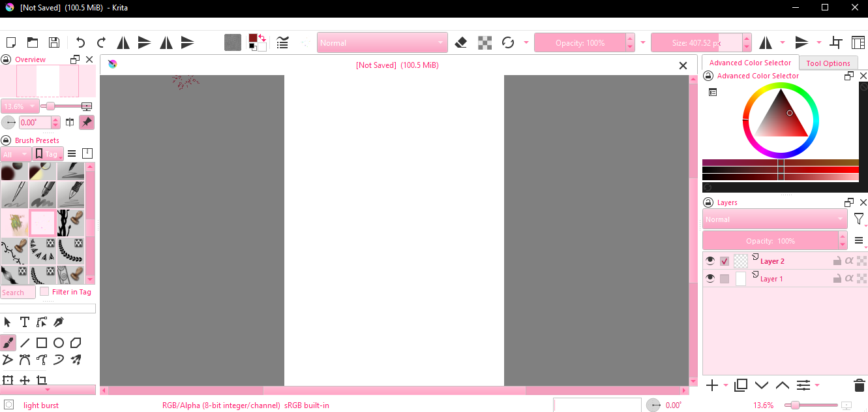This screenshot has width=868, height=412.
Task: Select the Transform tool in toolbox
Action: [8, 380]
